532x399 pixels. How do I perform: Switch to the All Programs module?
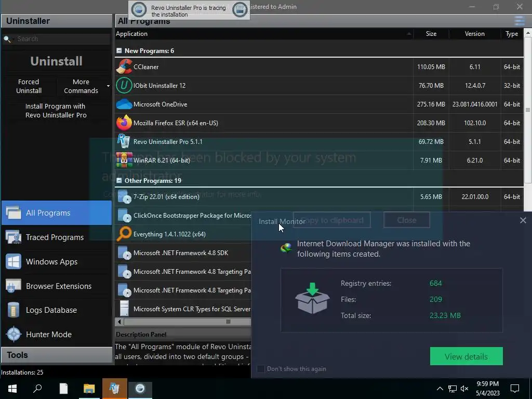click(x=57, y=212)
